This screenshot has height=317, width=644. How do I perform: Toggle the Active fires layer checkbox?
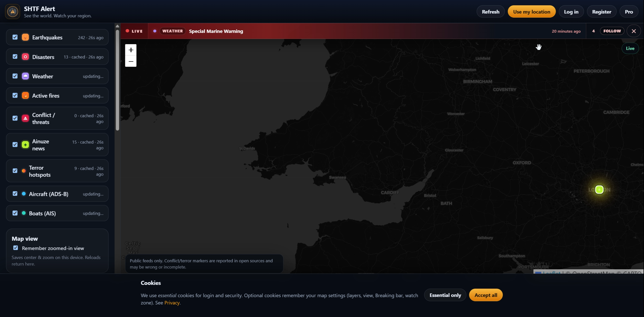(15, 95)
